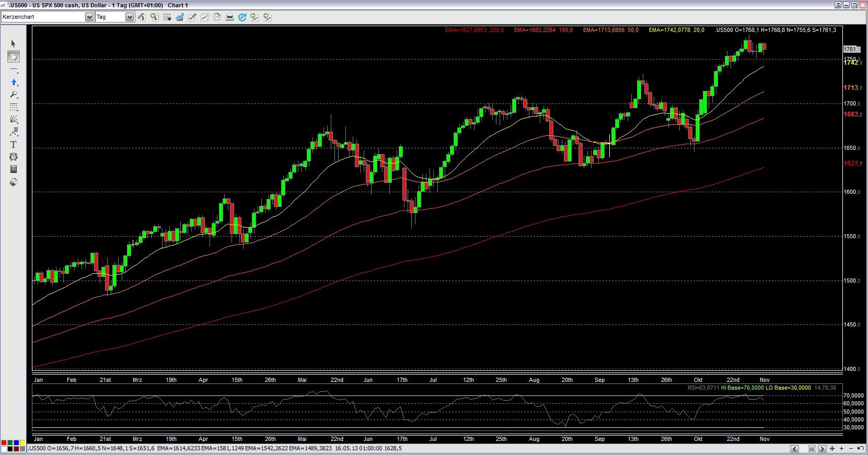
Task: Choose the magnifier zoom tool
Action: (x=14, y=95)
